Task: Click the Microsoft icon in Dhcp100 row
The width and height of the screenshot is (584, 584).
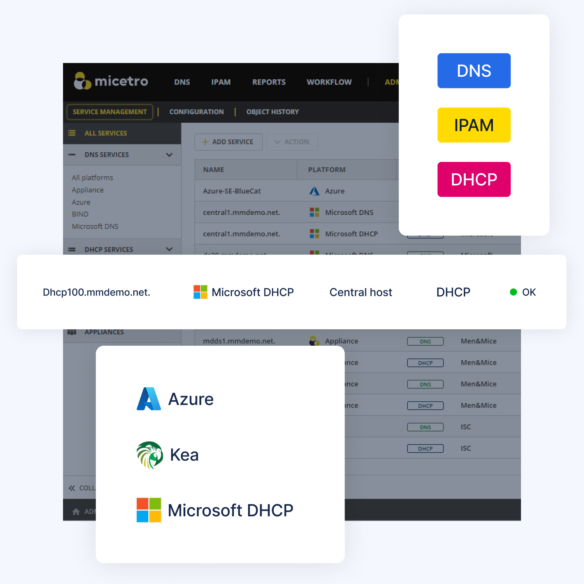Action: tap(200, 292)
